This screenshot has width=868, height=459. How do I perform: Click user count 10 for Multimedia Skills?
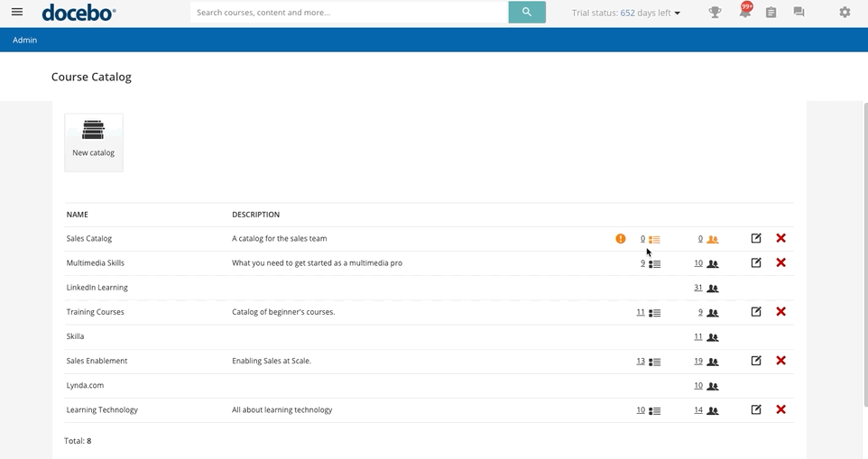(698, 263)
